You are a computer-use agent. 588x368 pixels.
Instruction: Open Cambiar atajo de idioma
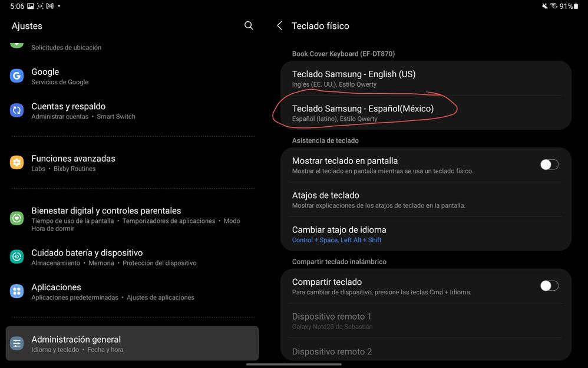pyautogui.click(x=426, y=234)
